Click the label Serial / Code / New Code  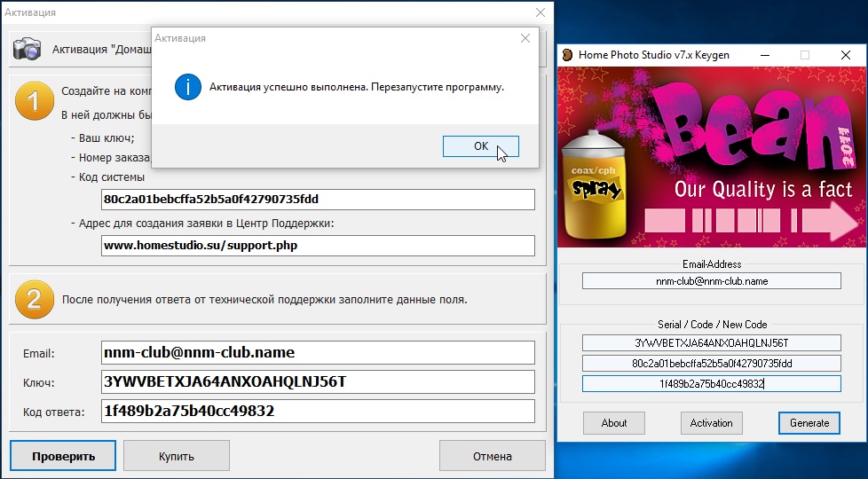[712, 325]
